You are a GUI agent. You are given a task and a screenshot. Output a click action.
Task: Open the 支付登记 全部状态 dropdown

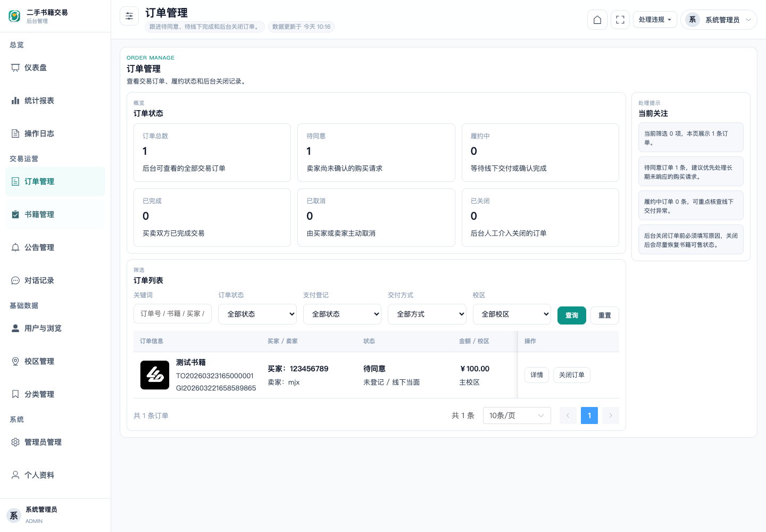(343, 314)
